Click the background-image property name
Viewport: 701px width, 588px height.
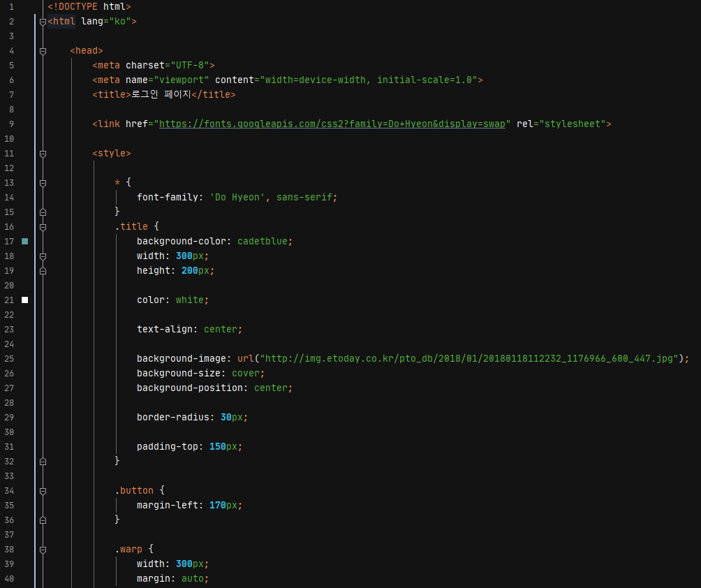pyautogui.click(x=182, y=359)
